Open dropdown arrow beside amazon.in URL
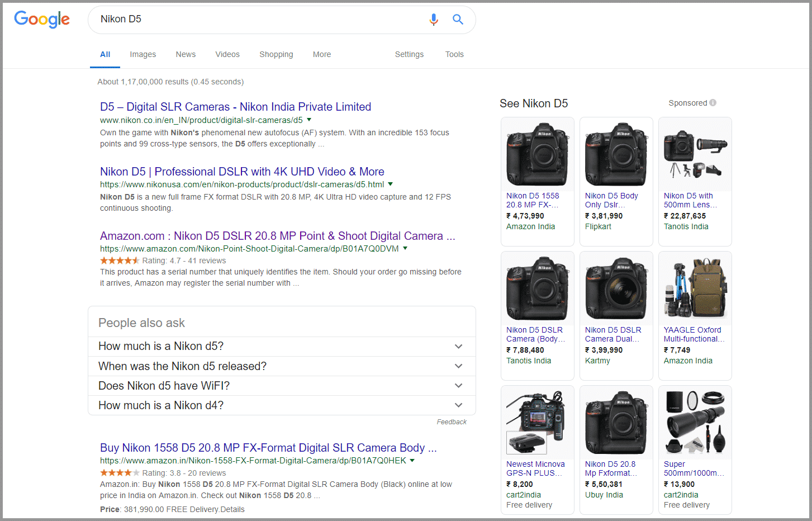The width and height of the screenshot is (812, 521). [412, 461]
